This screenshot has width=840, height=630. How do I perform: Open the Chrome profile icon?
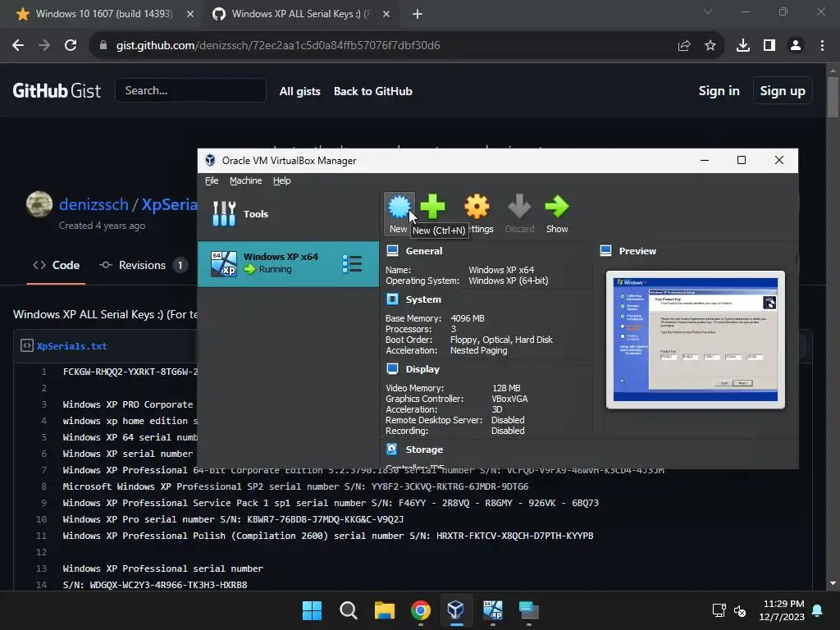pos(796,46)
